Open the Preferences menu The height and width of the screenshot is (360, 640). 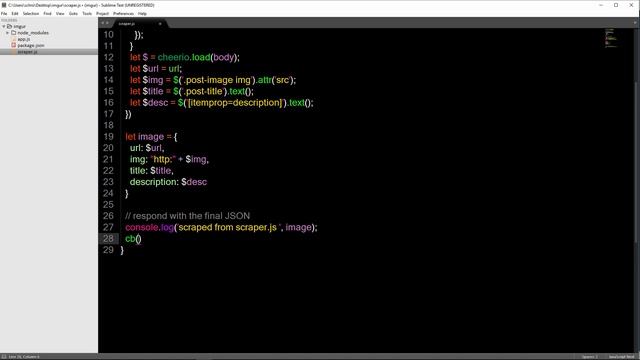[123, 13]
